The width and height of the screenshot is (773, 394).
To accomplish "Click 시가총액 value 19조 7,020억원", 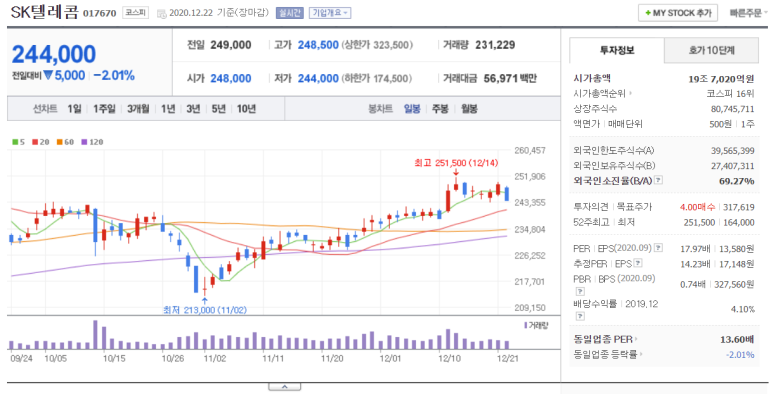I will (x=721, y=79).
